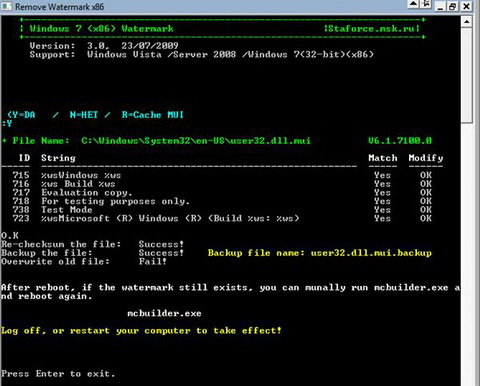Click the OK modify value for row 738
The height and width of the screenshot is (386, 480).
pos(426,210)
